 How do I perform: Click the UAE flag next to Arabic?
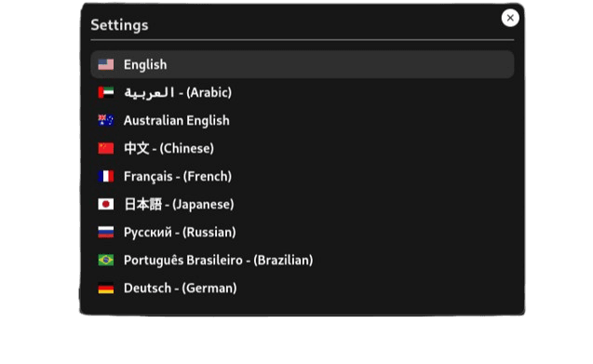click(106, 93)
